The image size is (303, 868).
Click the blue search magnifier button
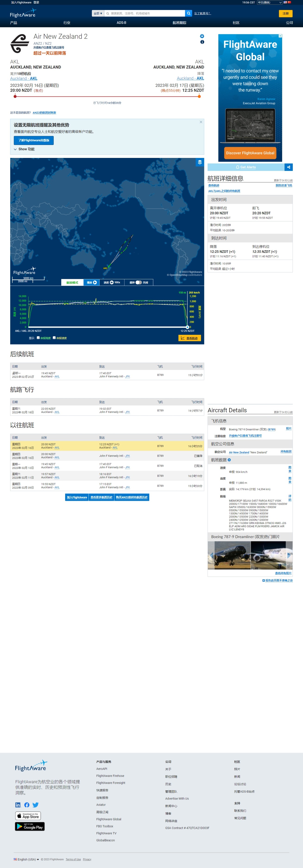click(189, 13)
